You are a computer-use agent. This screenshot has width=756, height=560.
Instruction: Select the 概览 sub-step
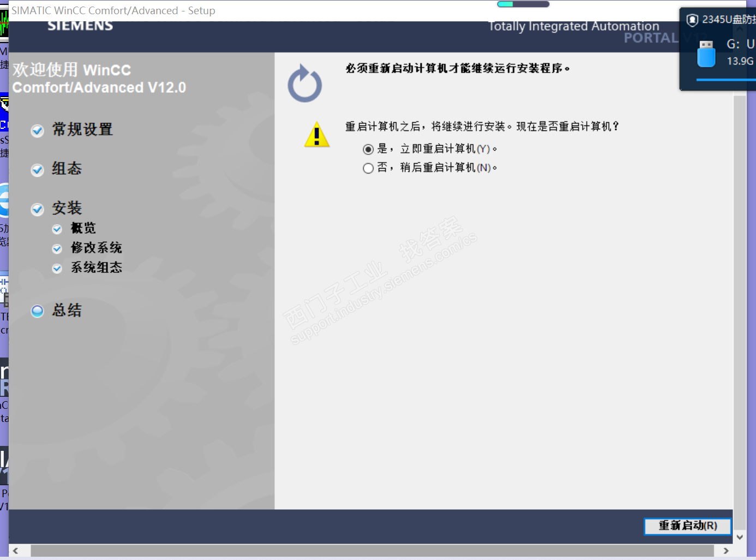pyautogui.click(x=83, y=228)
